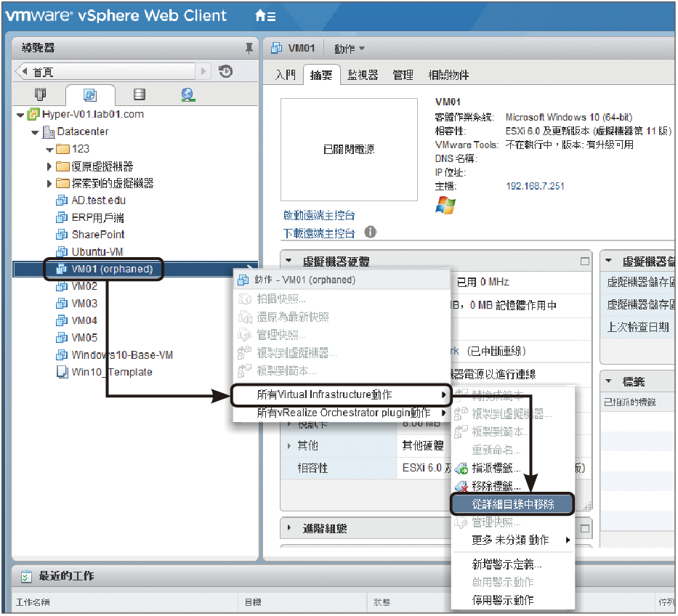
Task: Select the Windows10-Base-VM virtual machine
Action: [x=122, y=355]
